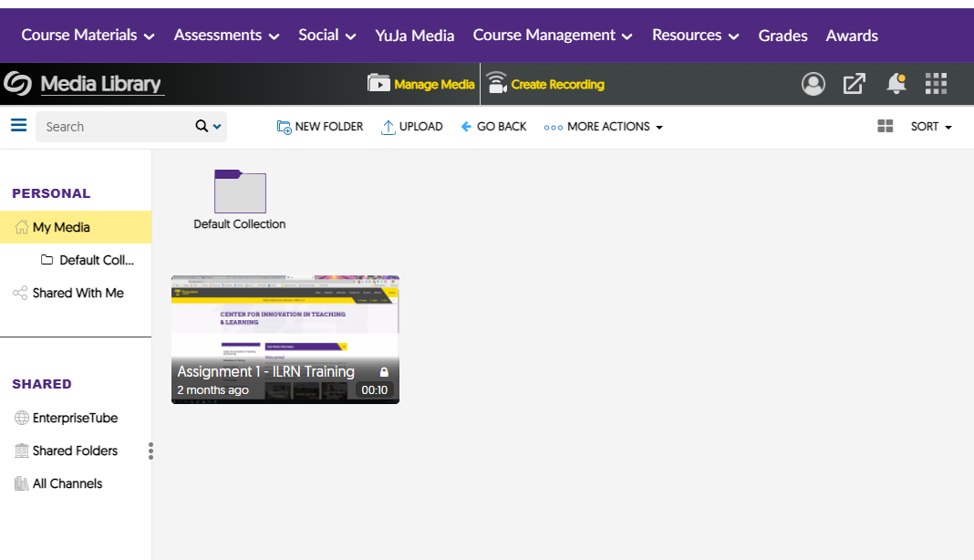This screenshot has height=560, width=974.
Task: Expand the Course Materials menu
Action: [88, 35]
